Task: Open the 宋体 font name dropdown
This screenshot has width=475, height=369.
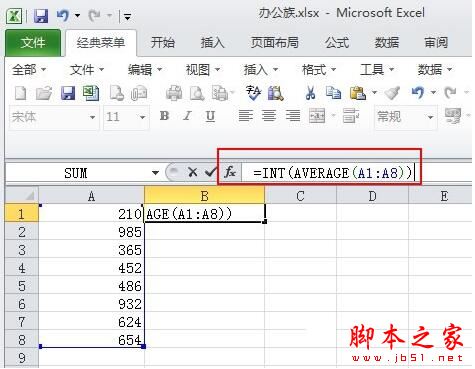Action: (92, 117)
